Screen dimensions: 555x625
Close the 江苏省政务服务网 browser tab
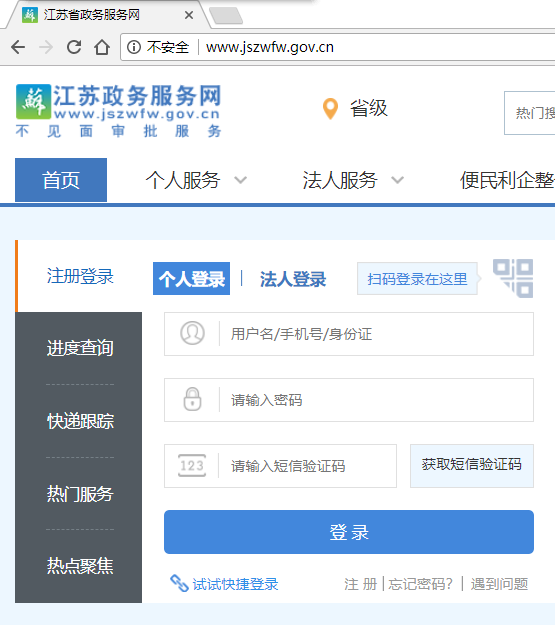click(x=189, y=15)
